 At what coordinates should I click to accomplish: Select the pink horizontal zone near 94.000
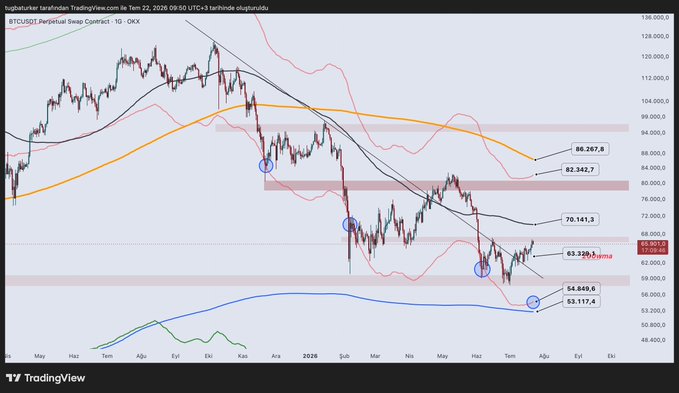pos(422,128)
